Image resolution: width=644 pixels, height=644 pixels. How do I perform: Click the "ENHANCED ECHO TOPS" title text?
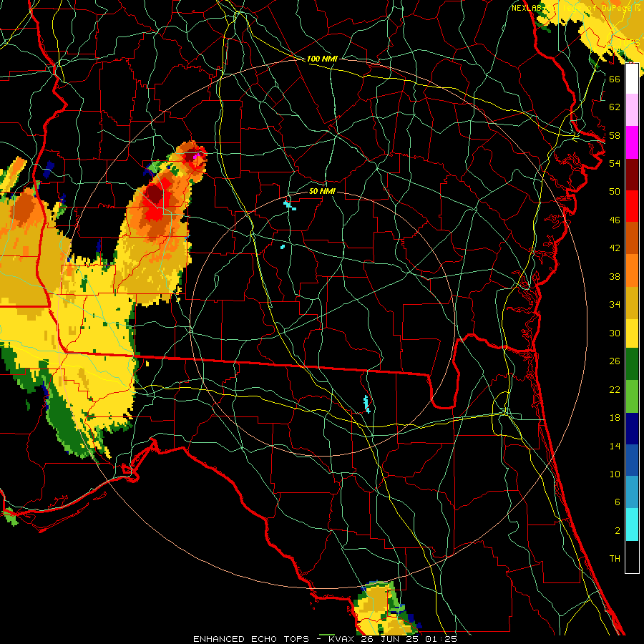[x=251, y=639]
